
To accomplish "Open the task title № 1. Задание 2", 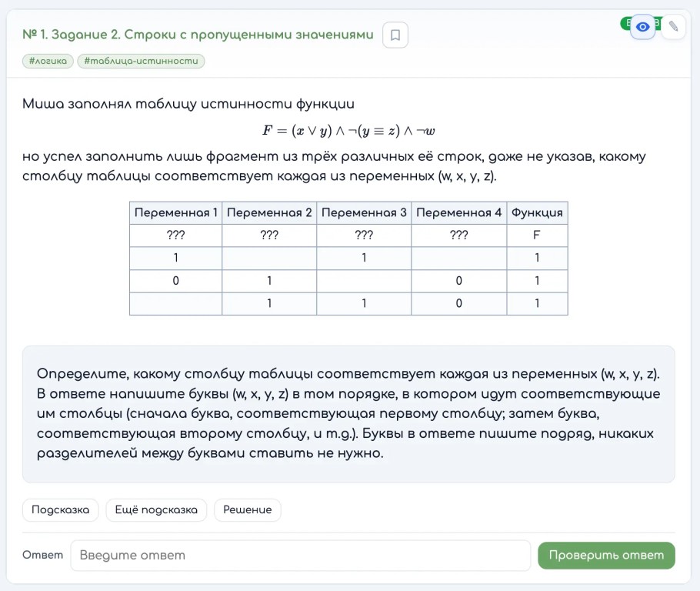I will point(198,35).
